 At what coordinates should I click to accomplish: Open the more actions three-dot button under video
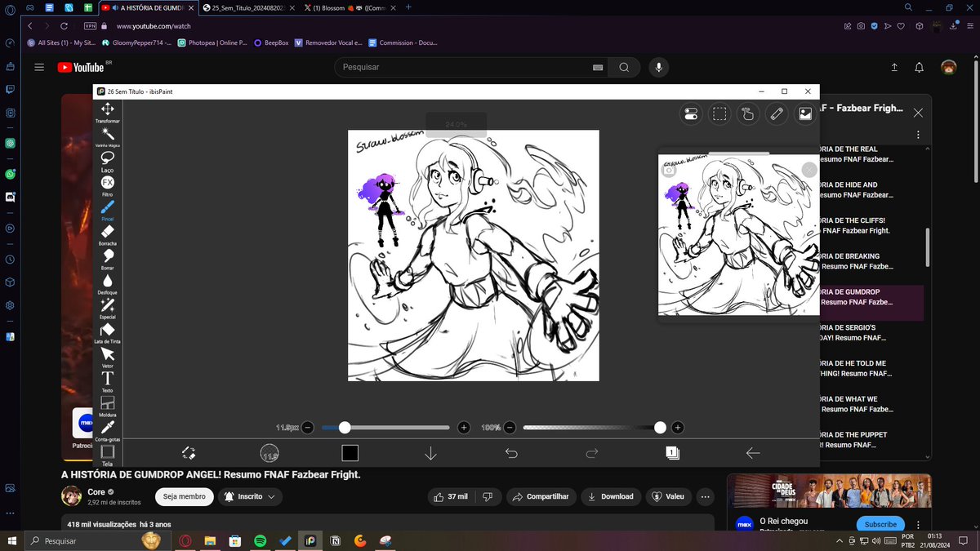click(706, 496)
